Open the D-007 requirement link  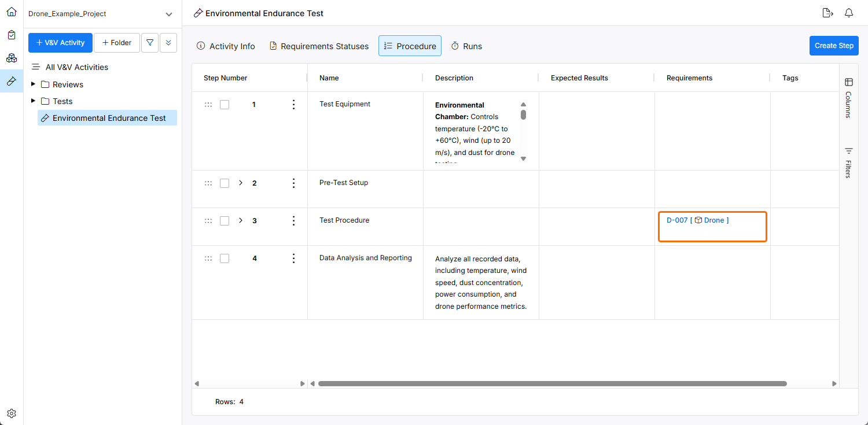click(677, 220)
